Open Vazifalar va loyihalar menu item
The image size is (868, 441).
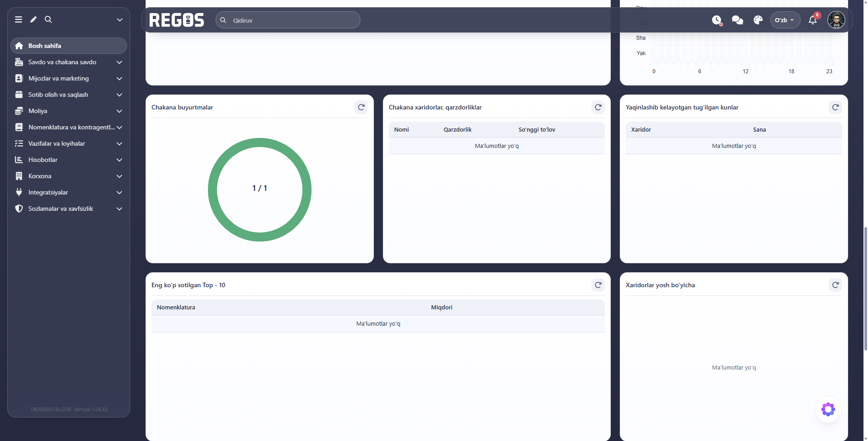click(x=69, y=143)
